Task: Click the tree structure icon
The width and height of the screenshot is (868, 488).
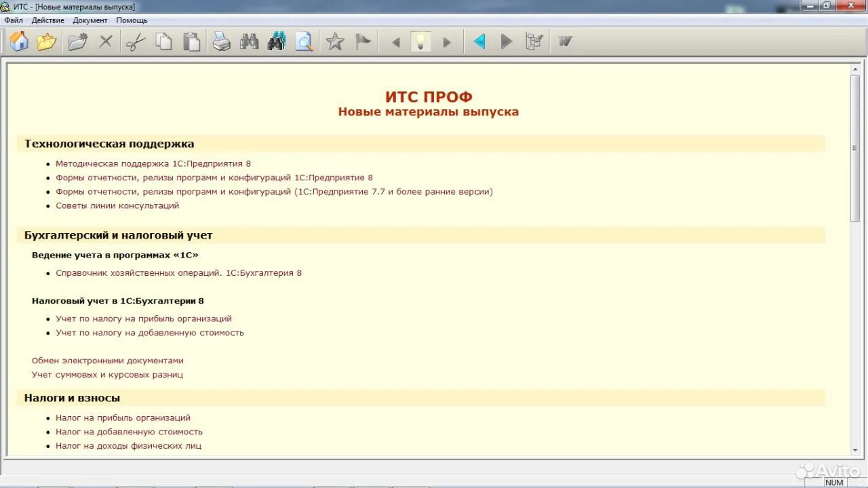Action: 534,42
